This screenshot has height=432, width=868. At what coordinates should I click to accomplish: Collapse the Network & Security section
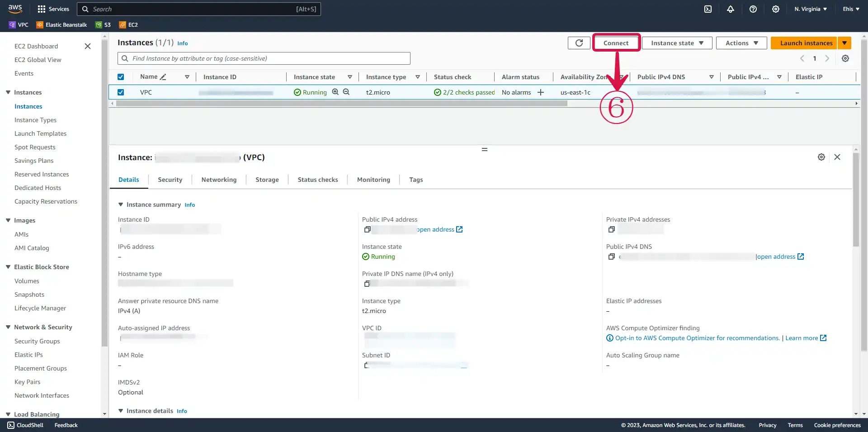pos(8,327)
